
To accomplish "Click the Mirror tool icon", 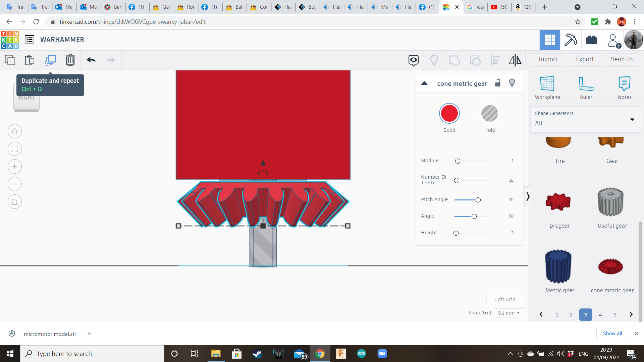I will tap(515, 60).
